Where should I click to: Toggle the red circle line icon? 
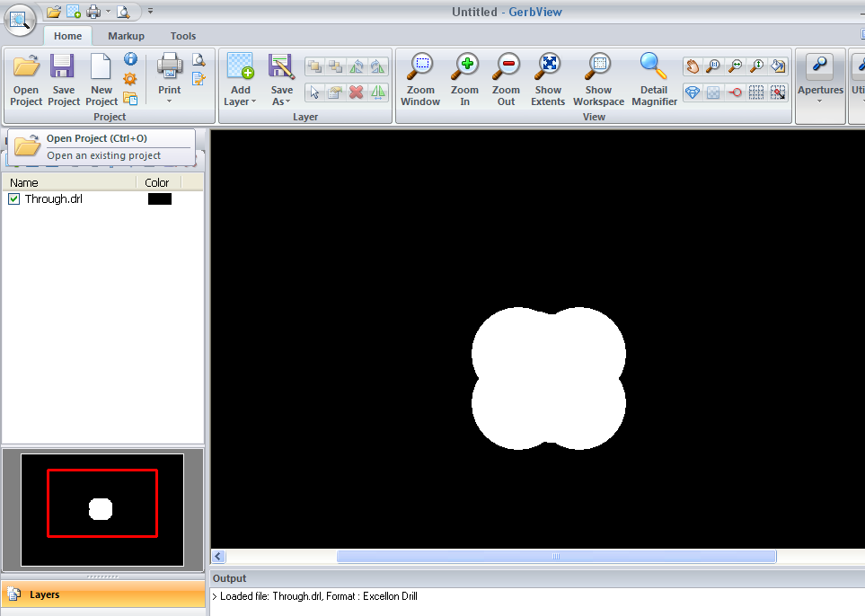click(735, 92)
